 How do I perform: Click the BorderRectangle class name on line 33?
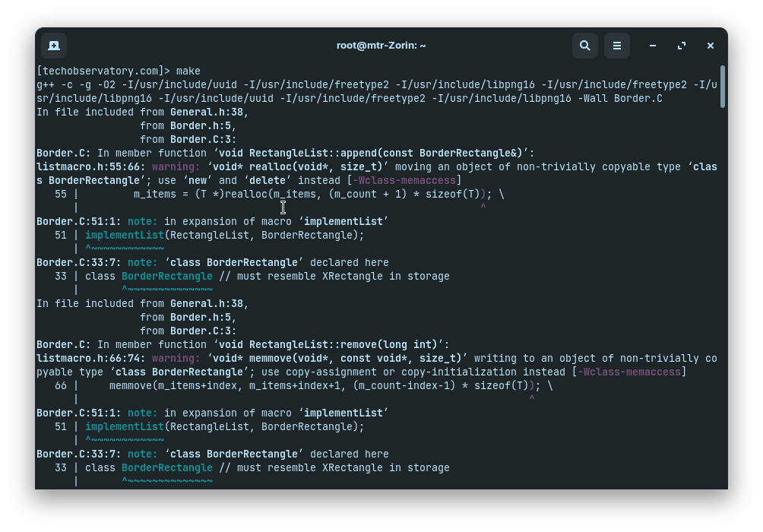166,276
